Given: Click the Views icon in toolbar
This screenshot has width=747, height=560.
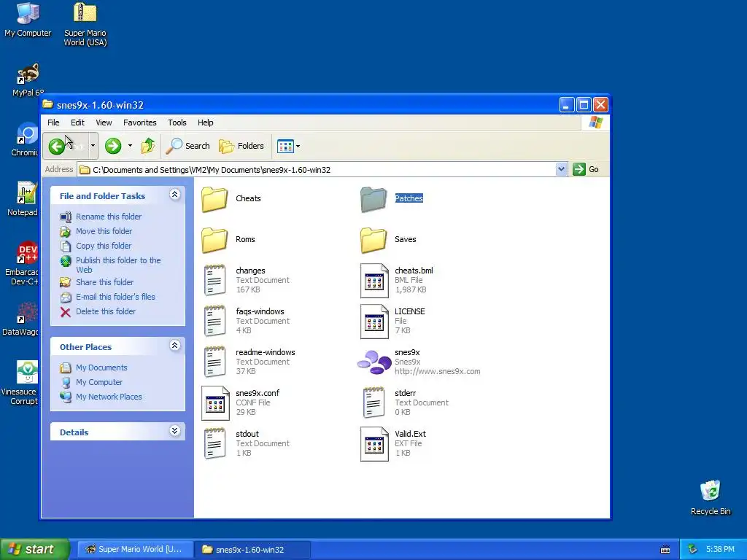Looking at the screenshot, I should (x=285, y=146).
